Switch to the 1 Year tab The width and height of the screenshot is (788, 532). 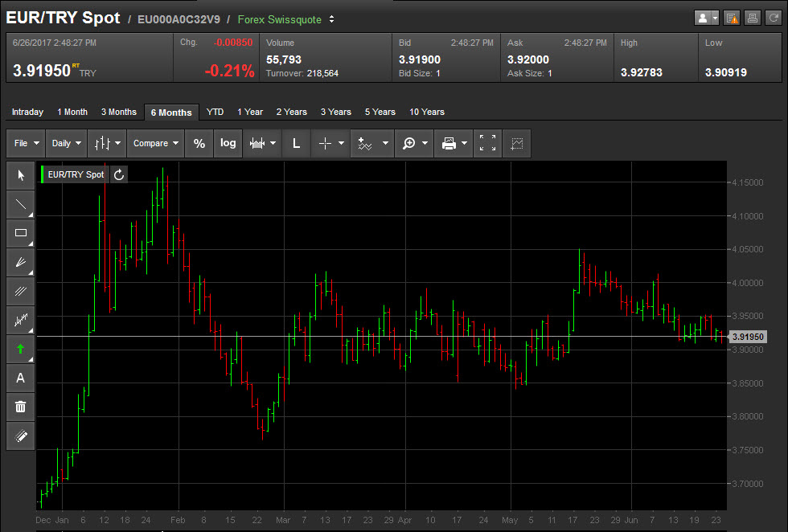coord(250,112)
